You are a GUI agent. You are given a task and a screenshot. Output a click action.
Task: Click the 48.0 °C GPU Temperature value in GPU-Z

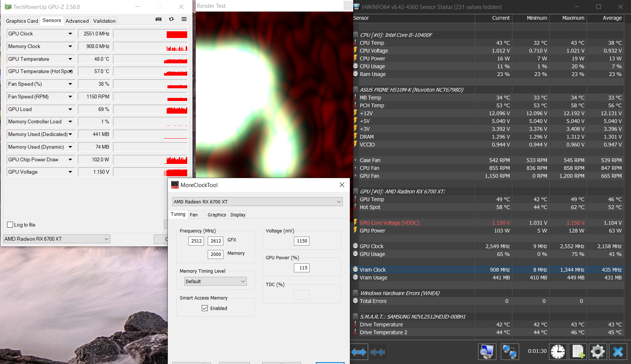click(x=94, y=59)
